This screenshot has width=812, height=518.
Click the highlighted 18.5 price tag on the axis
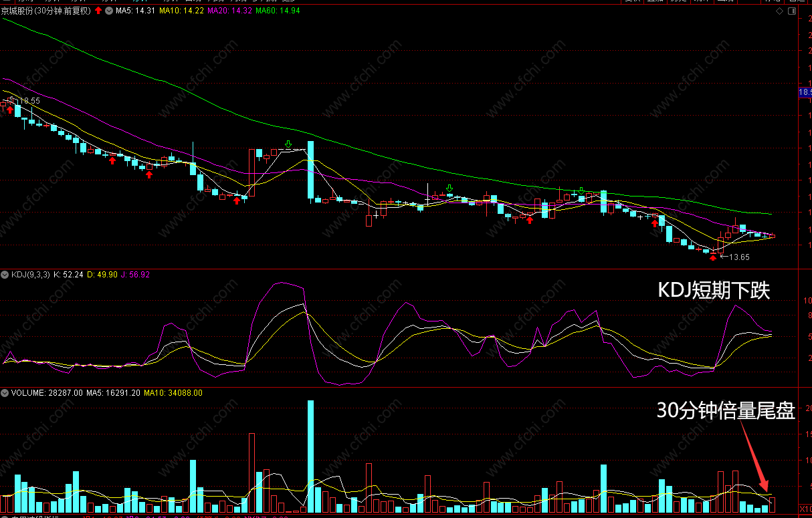tap(805, 92)
